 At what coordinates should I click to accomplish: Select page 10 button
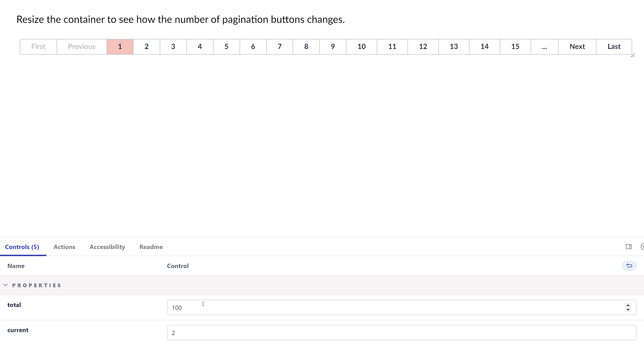361,47
